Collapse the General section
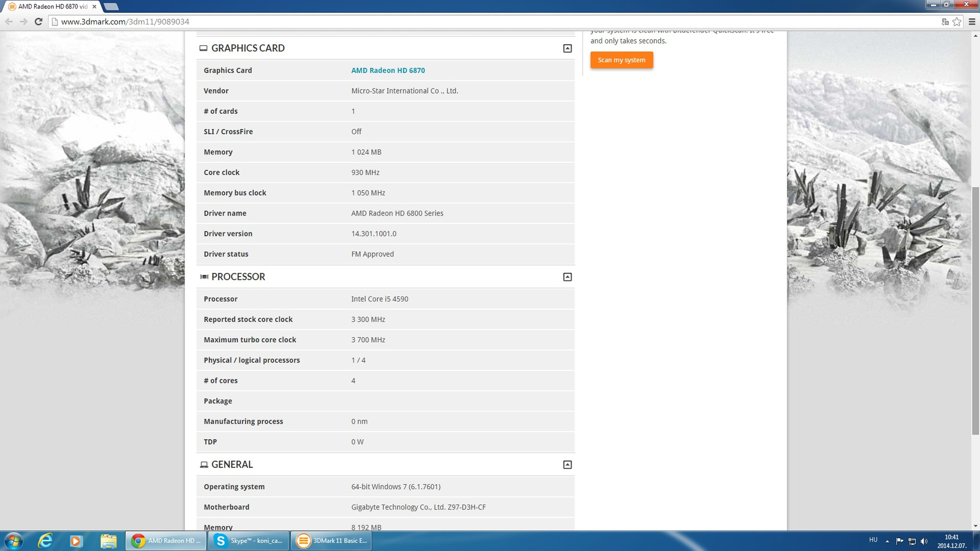Screen dimensions: 980x551 [x=567, y=465]
